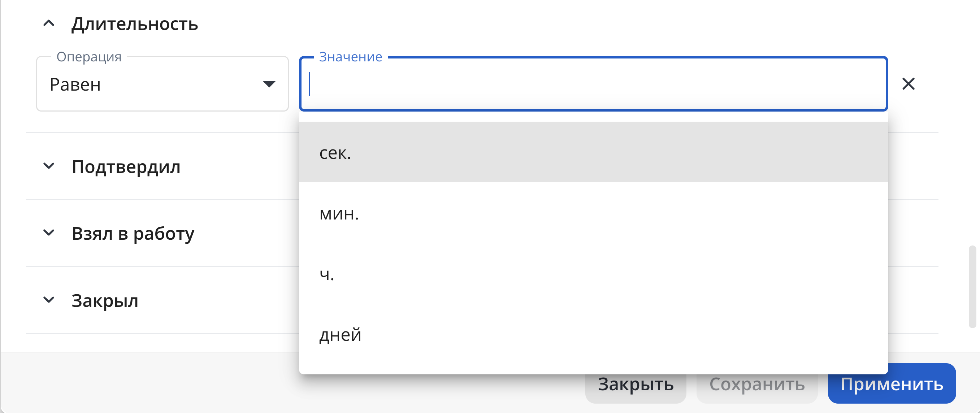This screenshot has width=980, height=413.
Task: Click the Равен selected value
Action: click(75, 84)
